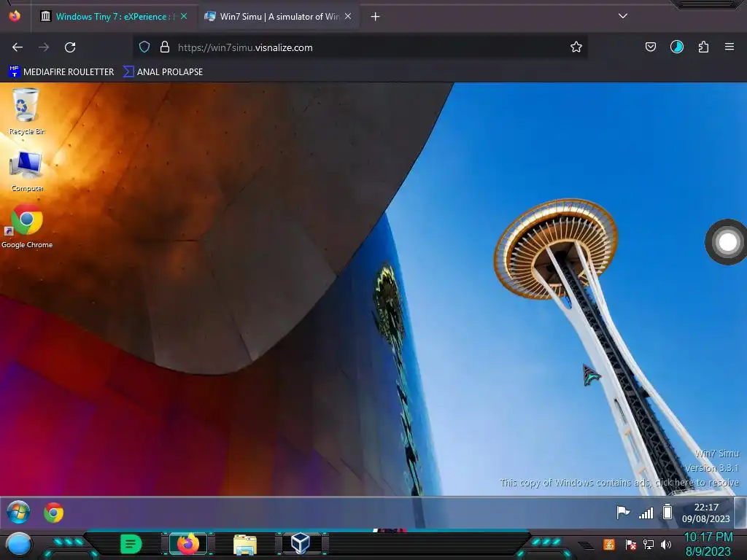Open the green chat app on host taskbar
Viewport: 747px width, 560px height.
(131, 544)
